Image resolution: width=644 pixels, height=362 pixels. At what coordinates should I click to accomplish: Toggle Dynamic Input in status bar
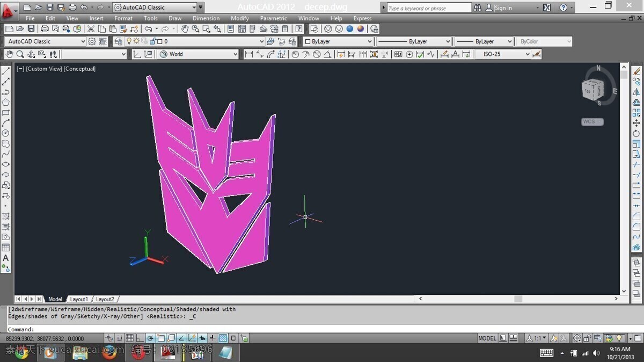click(x=202, y=338)
